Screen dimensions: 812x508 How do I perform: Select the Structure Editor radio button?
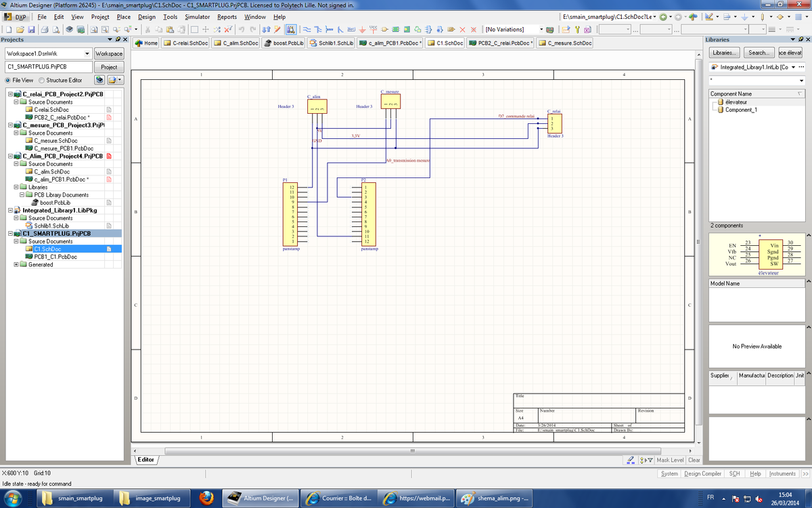[x=41, y=80]
